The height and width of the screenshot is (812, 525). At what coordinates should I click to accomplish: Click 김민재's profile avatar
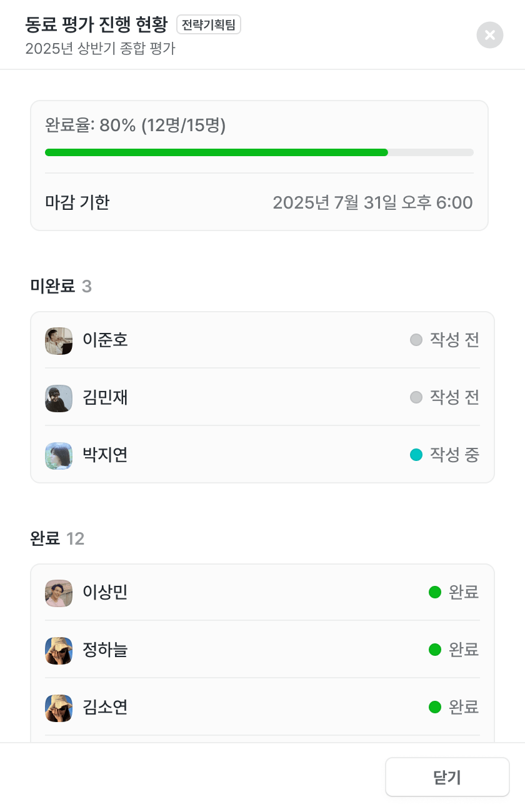coord(59,398)
